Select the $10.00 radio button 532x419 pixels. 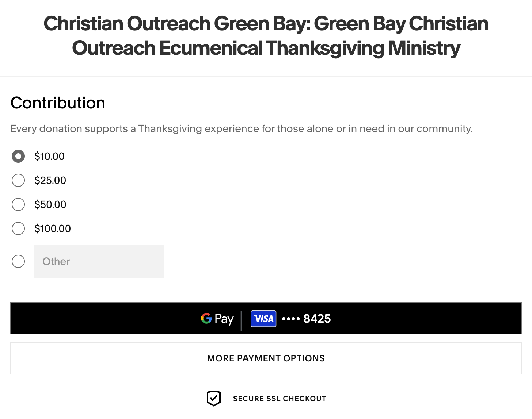pyautogui.click(x=18, y=156)
